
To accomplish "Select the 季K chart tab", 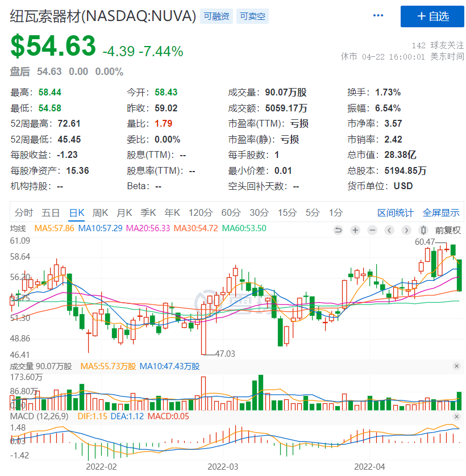I will pyautogui.click(x=148, y=213).
